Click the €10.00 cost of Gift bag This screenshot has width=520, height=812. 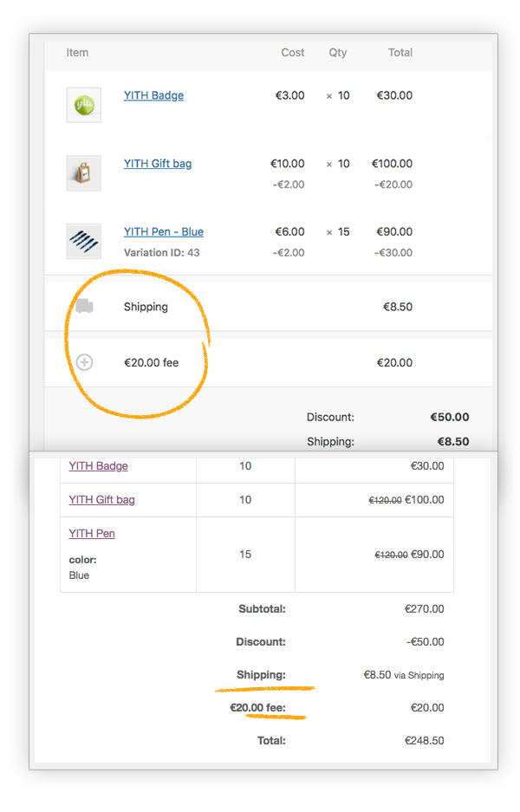(288, 164)
